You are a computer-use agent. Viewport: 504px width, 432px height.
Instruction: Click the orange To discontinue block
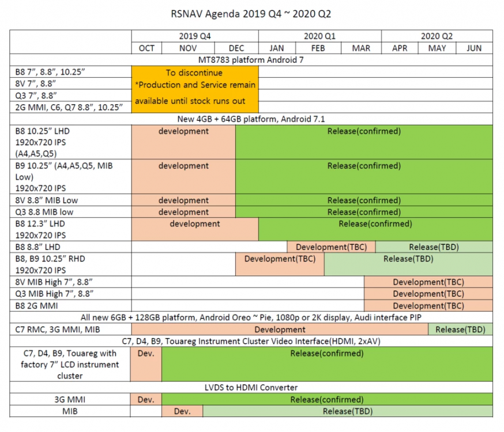195,89
